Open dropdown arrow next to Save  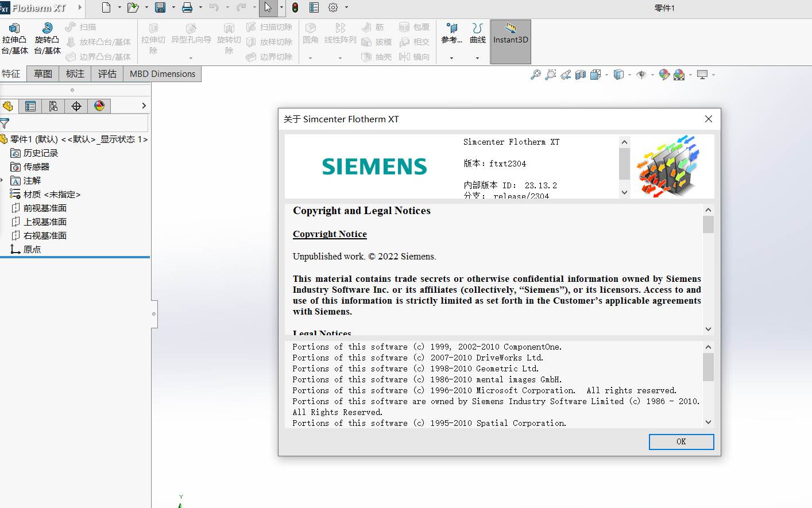coord(173,7)
